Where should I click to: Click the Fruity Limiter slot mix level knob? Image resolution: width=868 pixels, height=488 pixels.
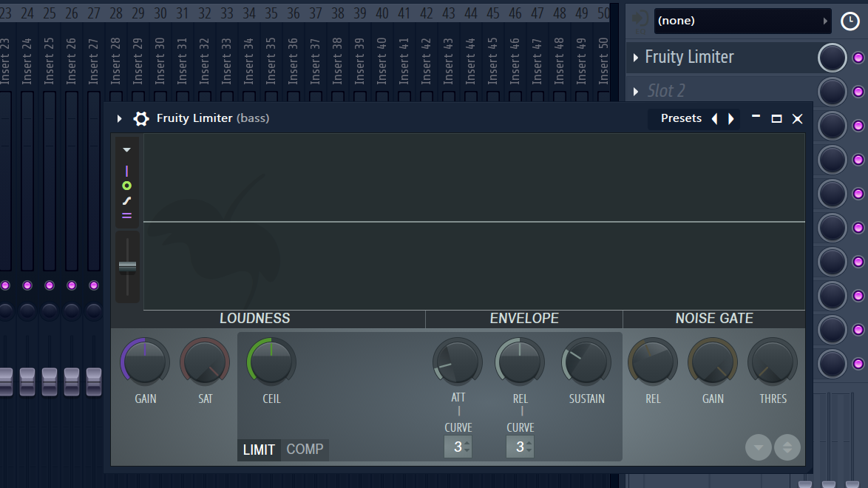tap(832, 58)
